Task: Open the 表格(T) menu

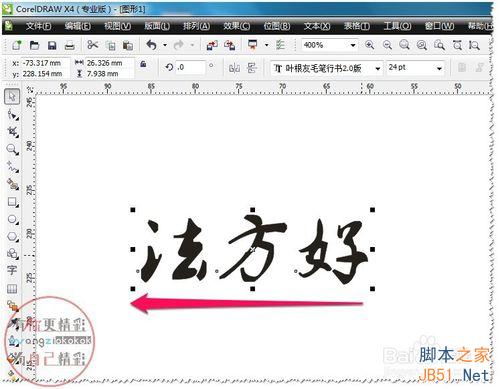Action: click(357, 26)
